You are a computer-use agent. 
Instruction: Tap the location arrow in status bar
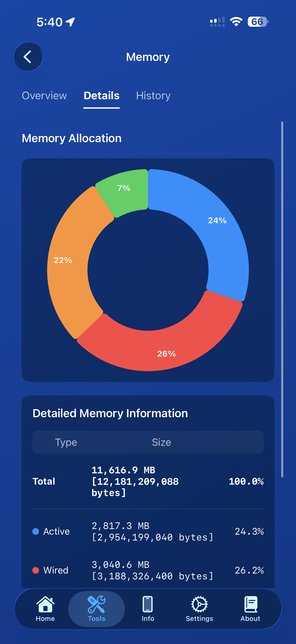tap(70, 22)
